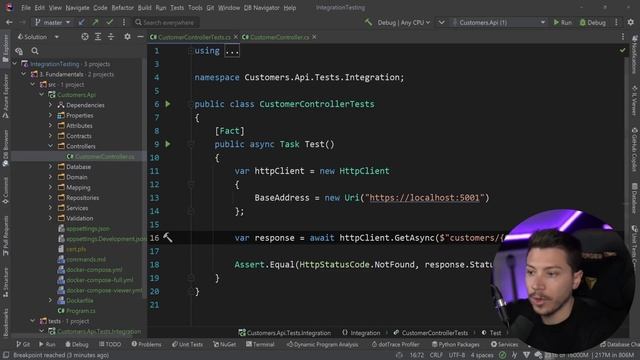Click the search icon in Solution explorer

tap(35, 51)
